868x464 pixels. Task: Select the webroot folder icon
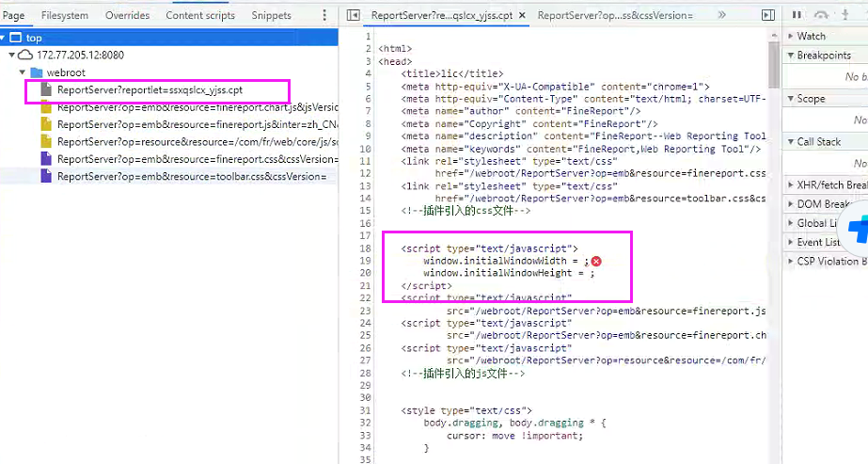tap(37, 72)
